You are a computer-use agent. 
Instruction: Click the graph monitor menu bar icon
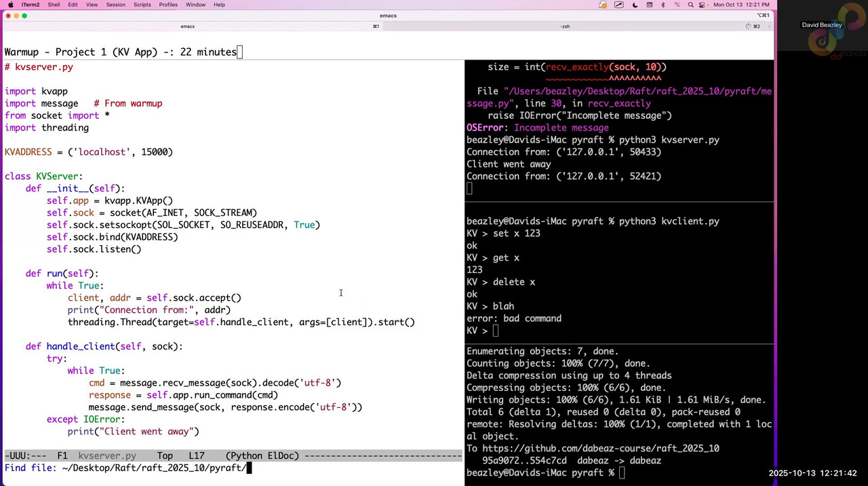click(x=618, y=5)
